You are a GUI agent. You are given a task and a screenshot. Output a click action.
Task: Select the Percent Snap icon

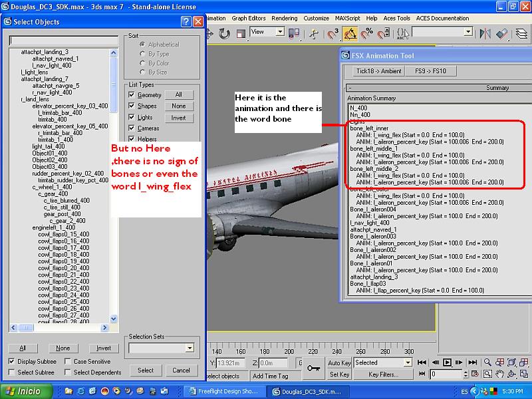point(366,33)
